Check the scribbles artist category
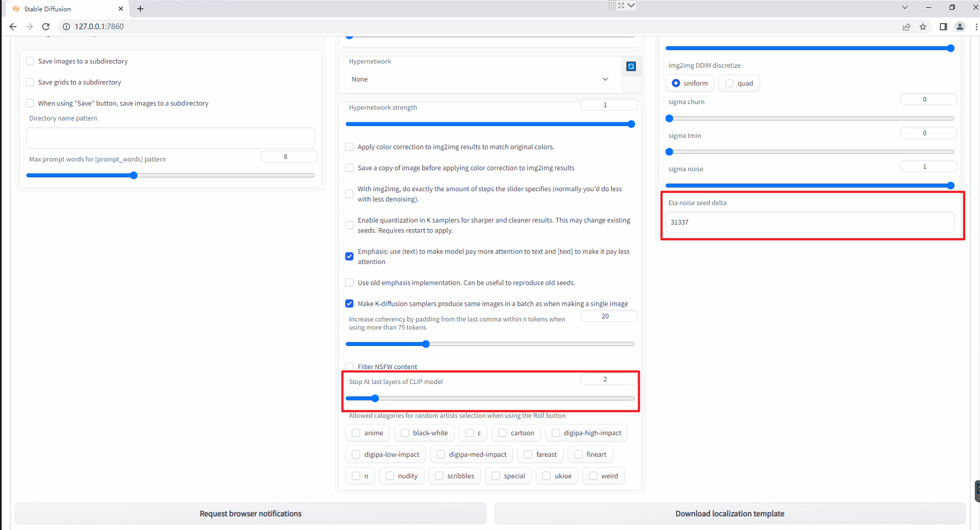Image resolution: width=980 pixels, height=530 pixels. pos(455,476)
